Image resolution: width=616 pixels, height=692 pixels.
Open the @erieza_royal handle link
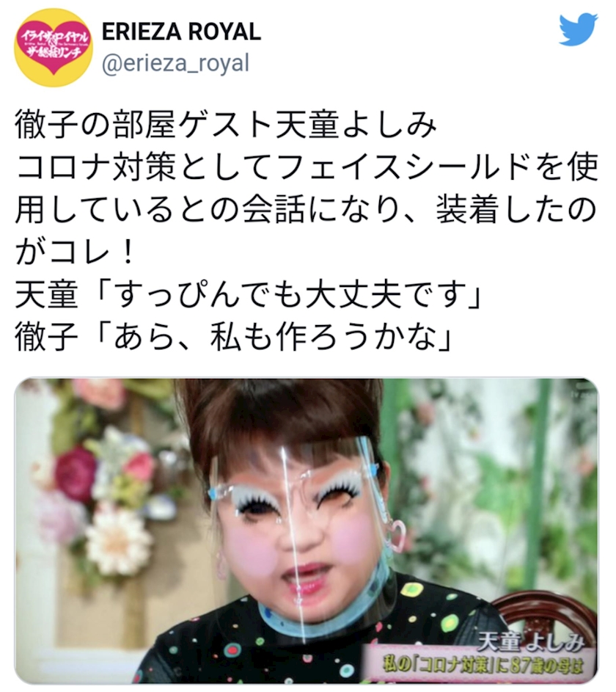point(175,62)
